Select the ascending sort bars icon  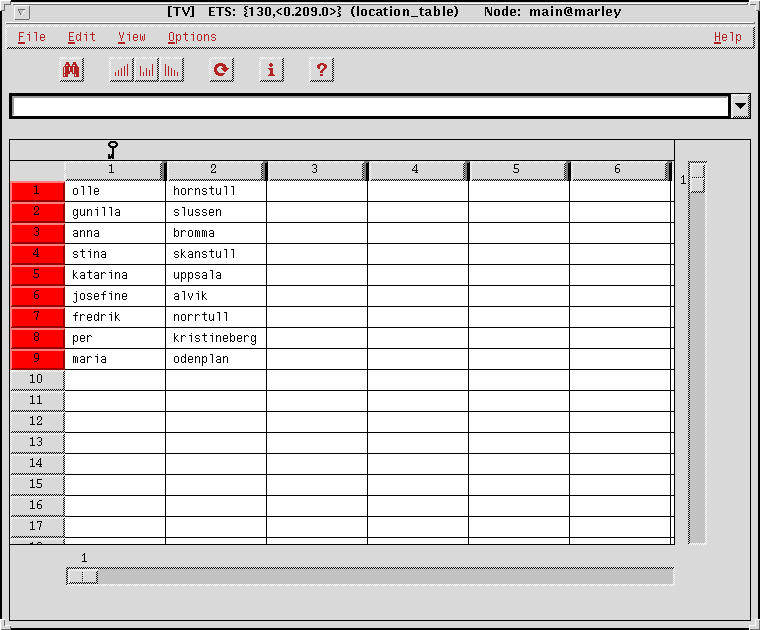coord(121,70)
